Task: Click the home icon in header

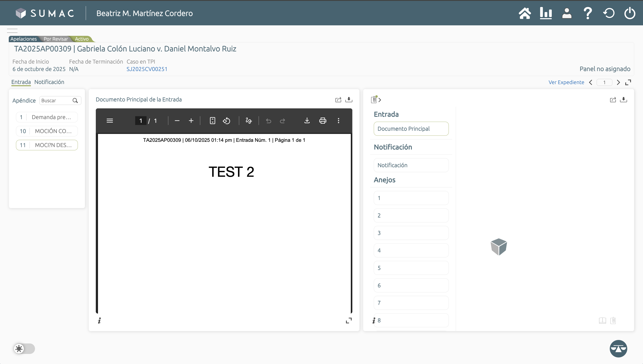Action: pos(525,13)
